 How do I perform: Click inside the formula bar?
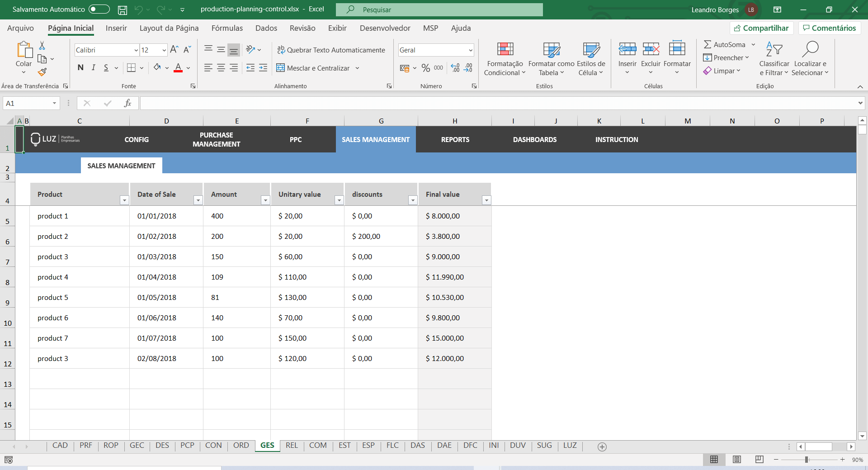click(x=362, y=103)
